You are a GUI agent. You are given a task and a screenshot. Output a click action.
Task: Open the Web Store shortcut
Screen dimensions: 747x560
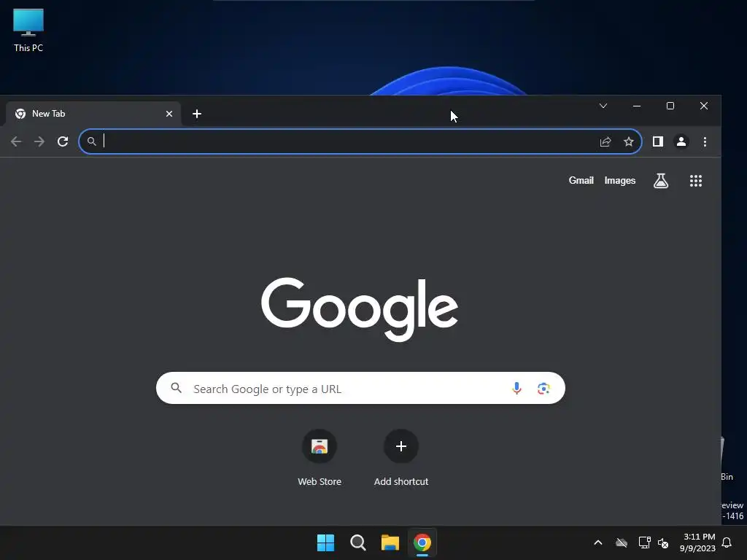click(x=320, y=458)
